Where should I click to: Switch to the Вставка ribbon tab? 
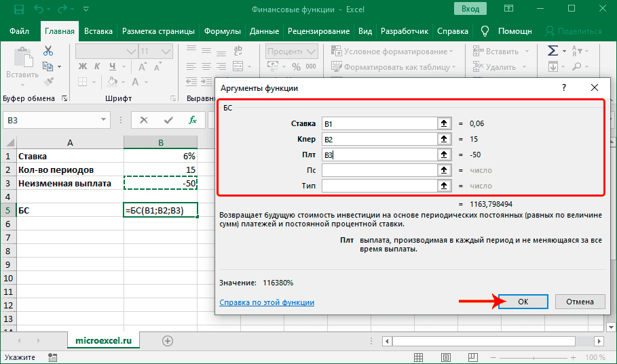tap(98, 31)
